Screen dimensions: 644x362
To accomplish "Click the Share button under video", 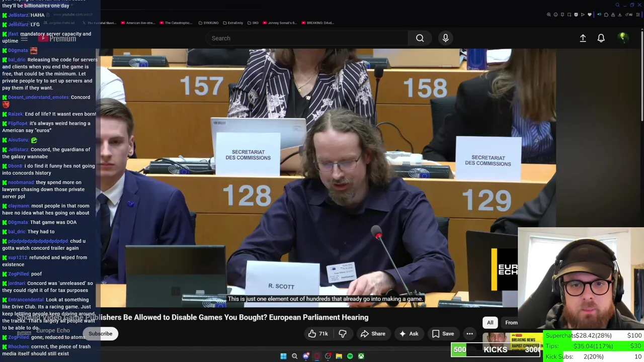I will click(x=372, y=334).
